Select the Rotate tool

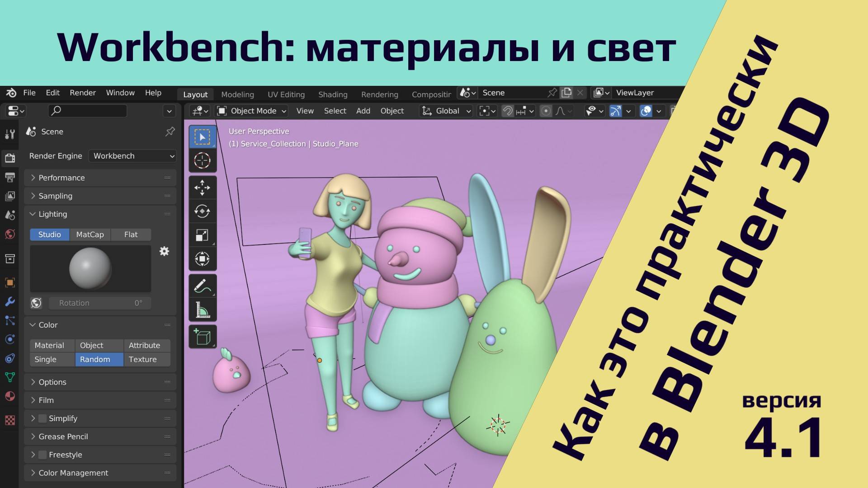(203, 211)
